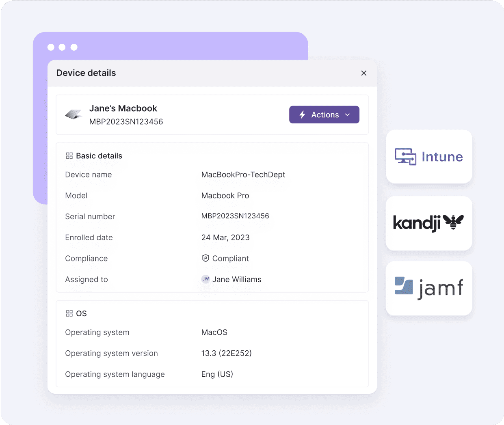This screenshot has height=425, width=504.
Task: Open the Jamf integration card
Action: coord(429,288)
